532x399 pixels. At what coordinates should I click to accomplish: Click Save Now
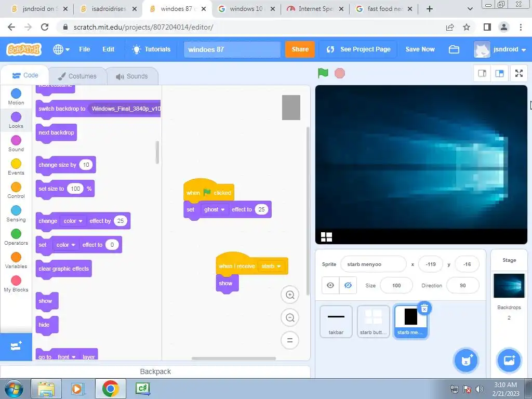click(420, 49)
